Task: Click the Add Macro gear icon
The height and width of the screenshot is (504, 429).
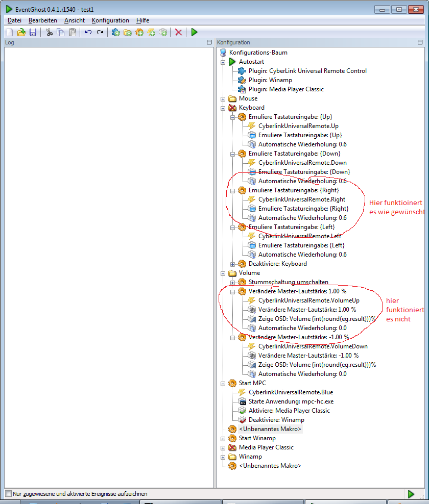Action: click(x=139, y=32)
